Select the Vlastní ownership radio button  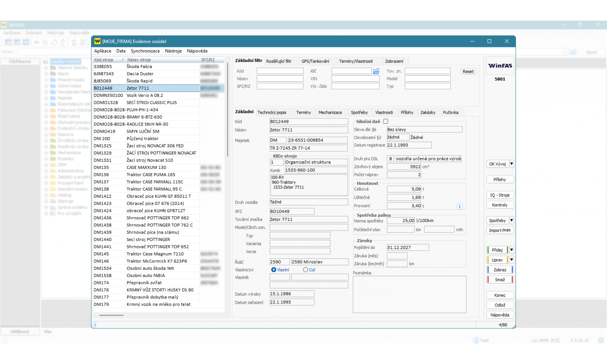[x=274, y=270]
